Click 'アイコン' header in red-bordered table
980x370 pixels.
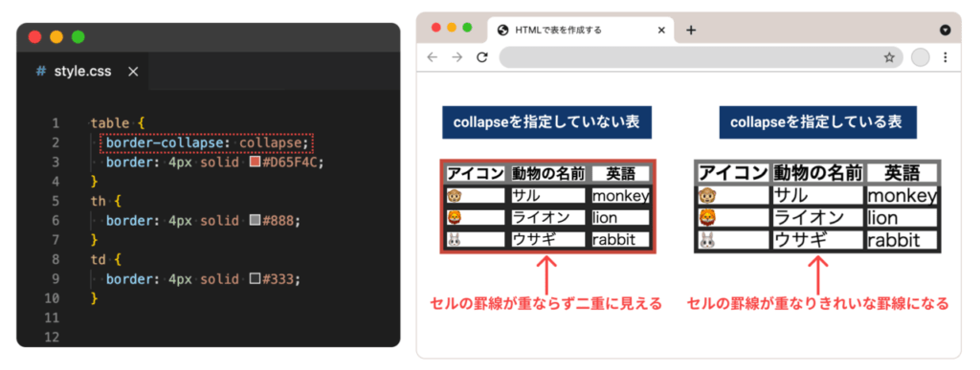[476, 173]
